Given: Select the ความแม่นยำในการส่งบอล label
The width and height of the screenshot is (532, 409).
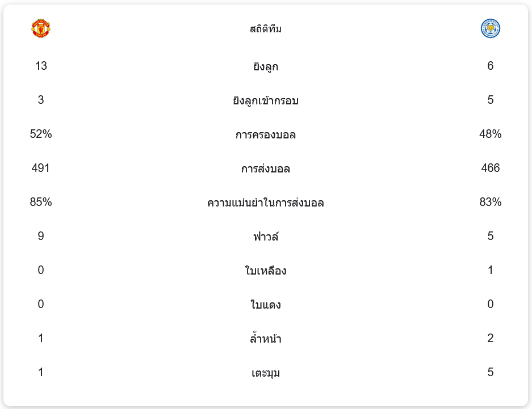Looking at the screenshot, I should coord(266,203).
